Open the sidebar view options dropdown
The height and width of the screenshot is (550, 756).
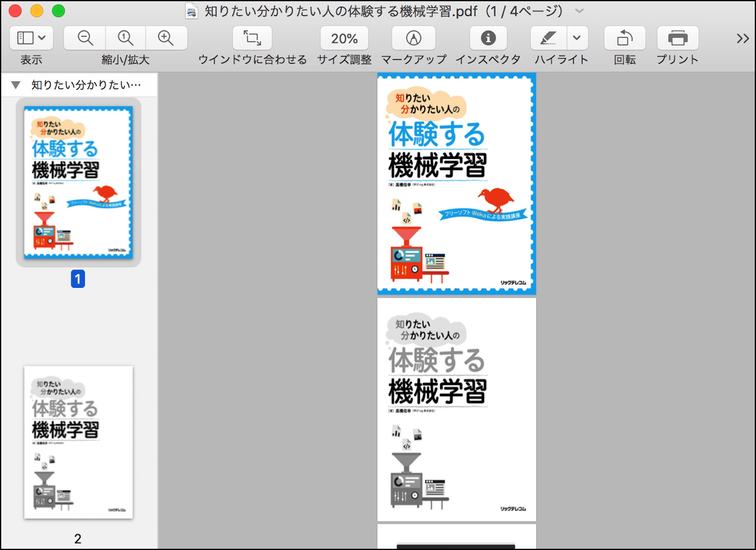tap(31, 38)
